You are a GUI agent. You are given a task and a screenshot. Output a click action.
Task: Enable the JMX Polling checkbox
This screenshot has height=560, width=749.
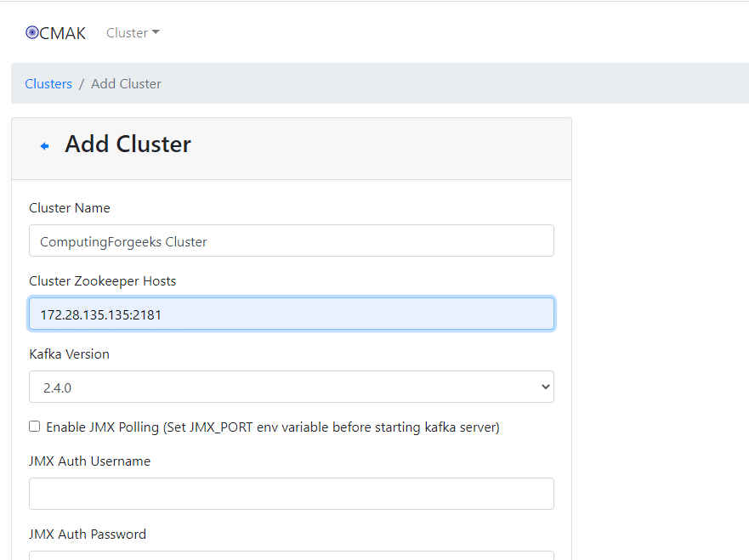[34, 427]
